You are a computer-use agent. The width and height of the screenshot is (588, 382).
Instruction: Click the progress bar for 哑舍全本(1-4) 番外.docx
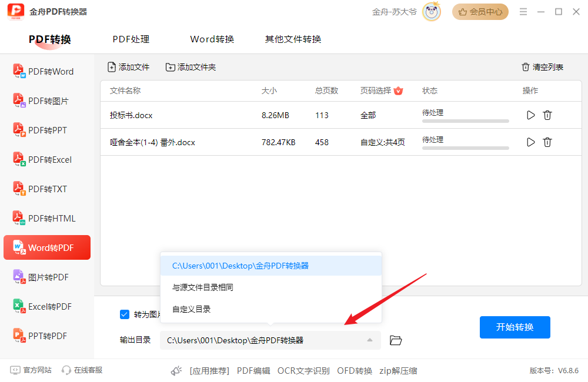pyautogui.click(x=465, y=148)
